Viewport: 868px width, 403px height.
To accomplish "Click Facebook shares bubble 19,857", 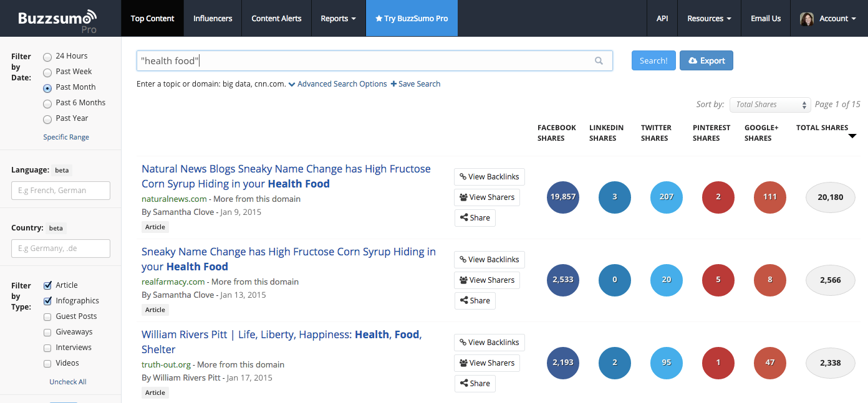I will pyautogui.click(x=562, y=197).
